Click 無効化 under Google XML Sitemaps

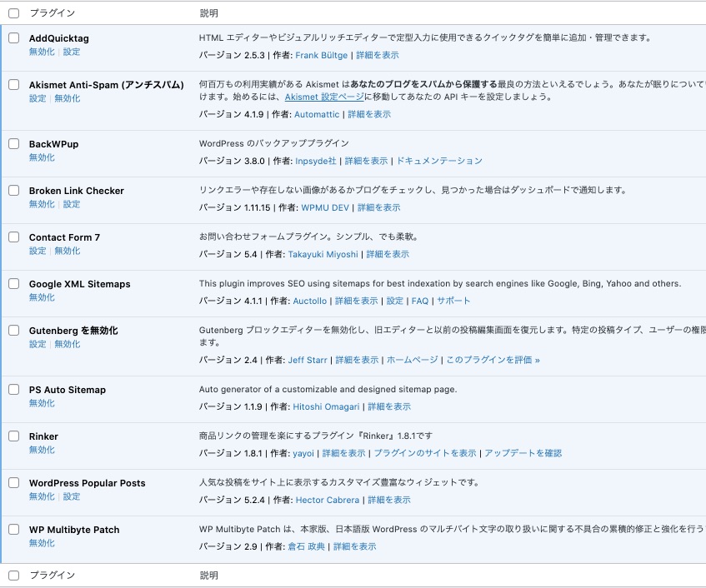(x=42, y=297)
